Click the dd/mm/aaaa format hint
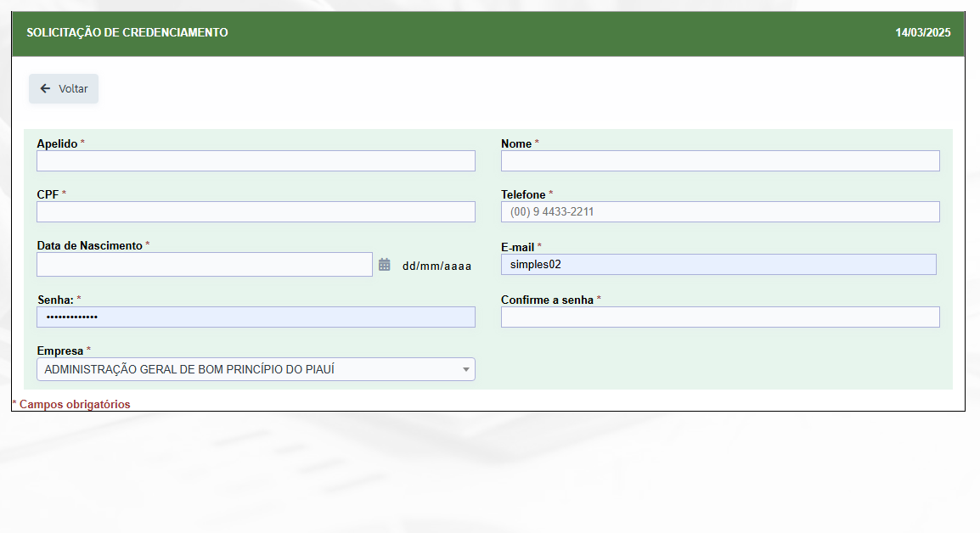980x533 pixels. (x=436, y=266)
